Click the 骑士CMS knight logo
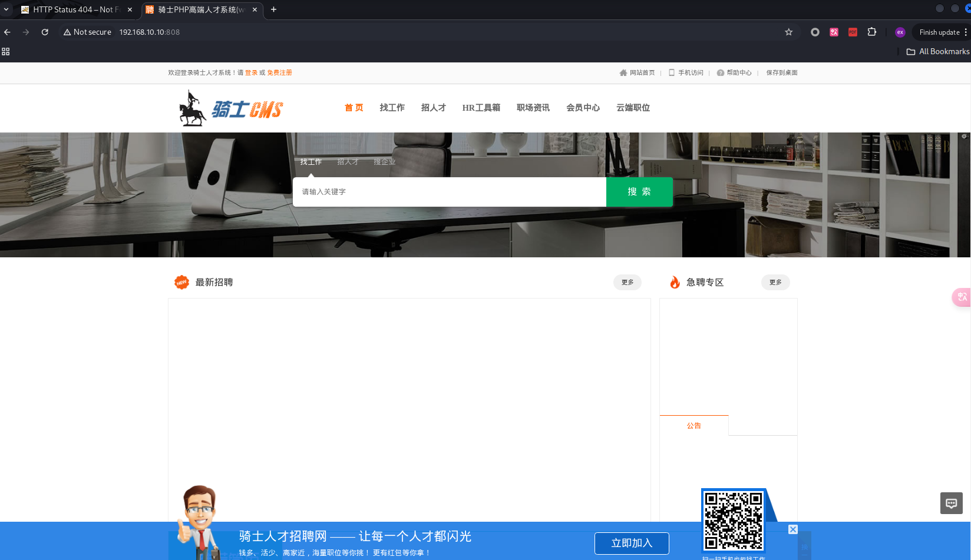Viewport: 971px width, 560px height. tap(231, 108)
